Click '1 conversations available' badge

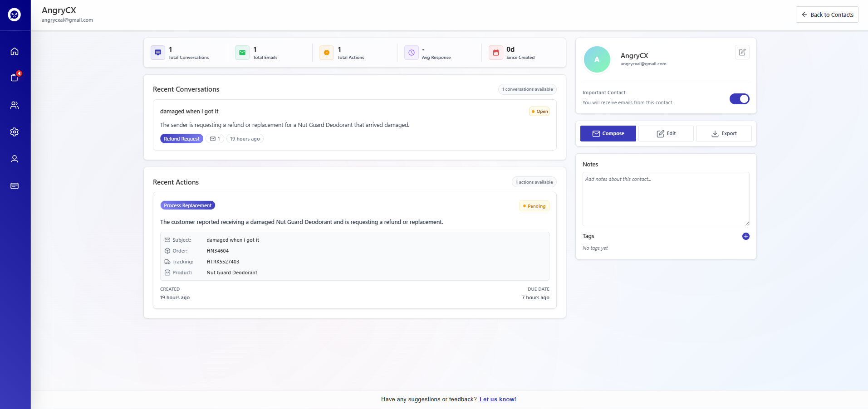tap(527, 89)
